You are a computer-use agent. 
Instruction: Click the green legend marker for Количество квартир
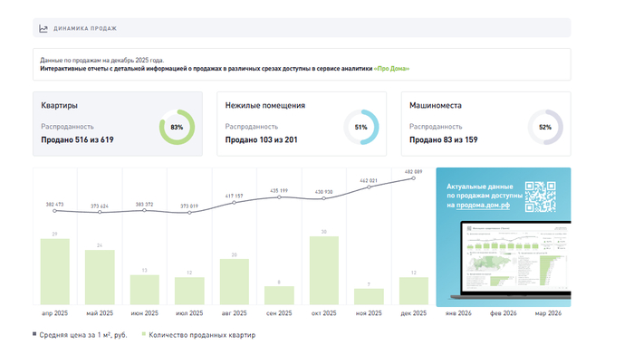point(141,335)
